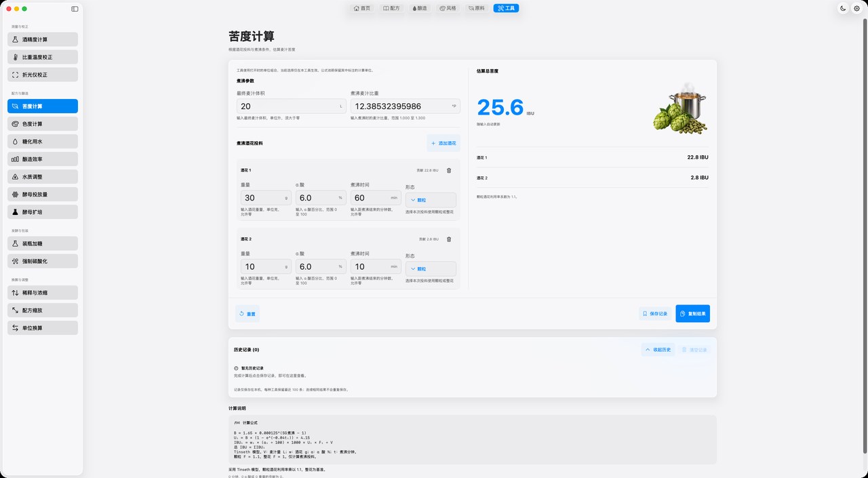
Task: Click the 历史记录 (0) heading
Action: 247,350
